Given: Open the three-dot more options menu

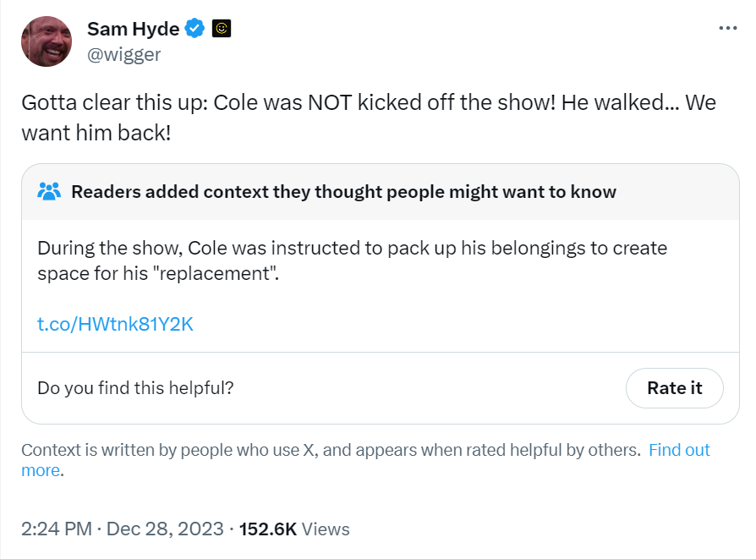Looking at the screenshot, I should pos(727,28).
